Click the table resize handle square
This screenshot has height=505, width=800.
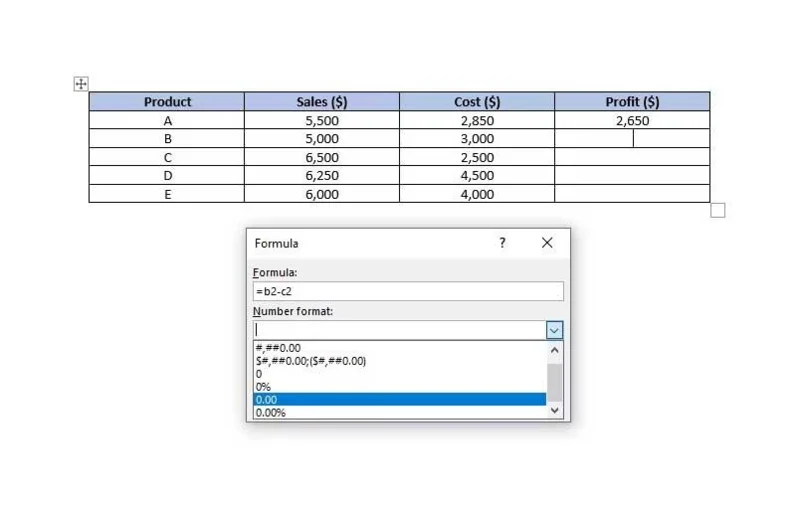(x=717, y=210)
